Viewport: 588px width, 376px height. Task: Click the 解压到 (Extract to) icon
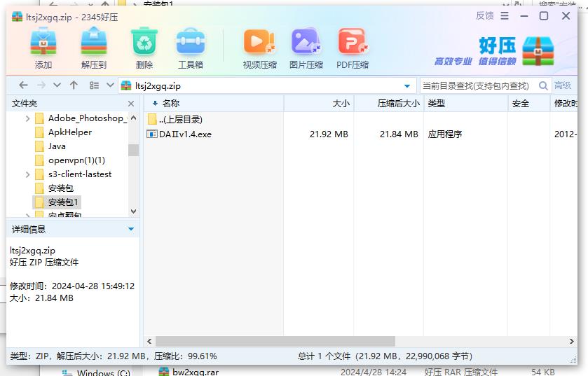(94, 48)
